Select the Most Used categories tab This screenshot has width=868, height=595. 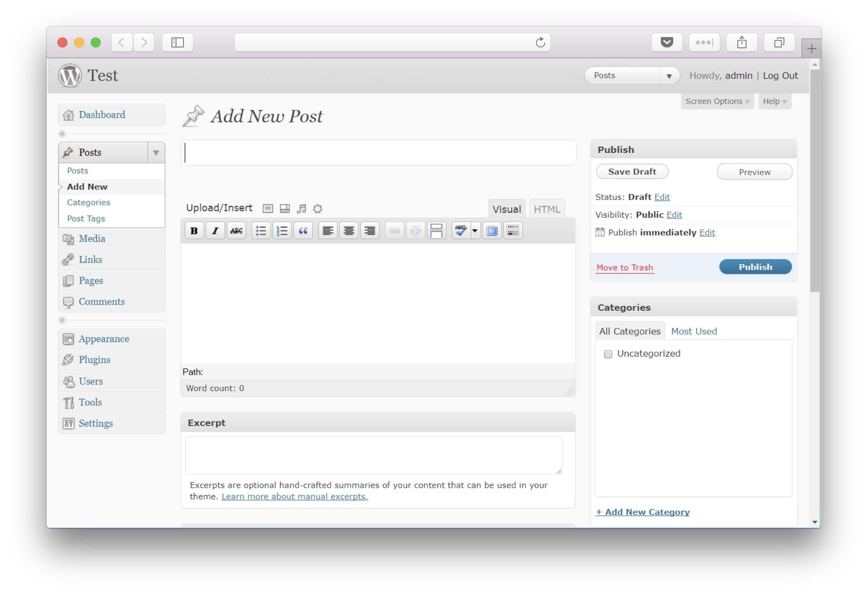694,332
